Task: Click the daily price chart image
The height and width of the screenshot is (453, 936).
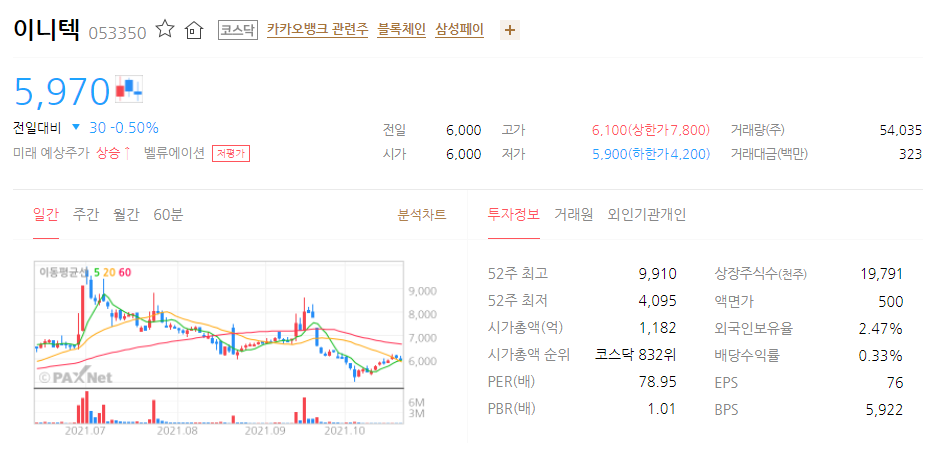Action: pyautogui.click(x=219, y=325)
